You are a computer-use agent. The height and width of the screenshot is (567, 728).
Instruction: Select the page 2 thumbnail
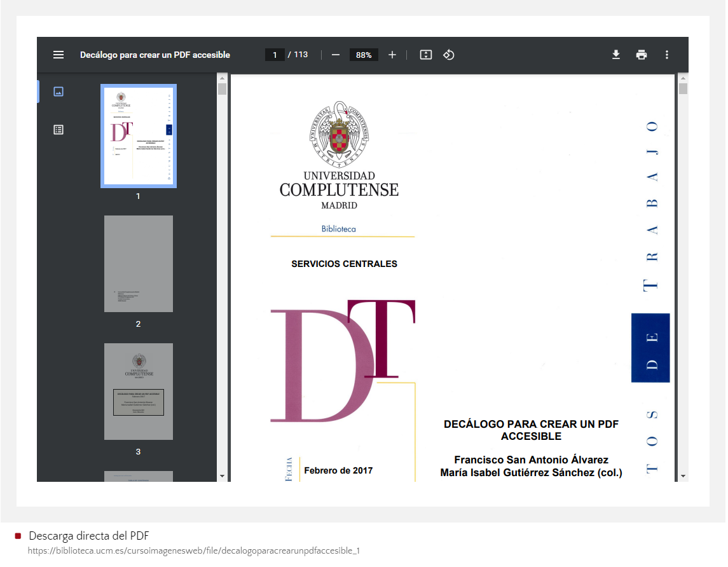click(139, 264)
